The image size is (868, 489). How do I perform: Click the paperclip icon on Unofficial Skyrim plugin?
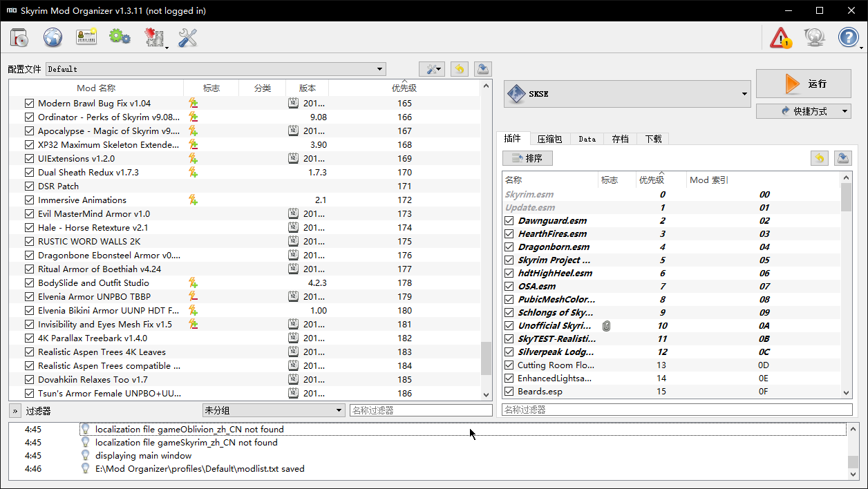click(x=607, y=325)
